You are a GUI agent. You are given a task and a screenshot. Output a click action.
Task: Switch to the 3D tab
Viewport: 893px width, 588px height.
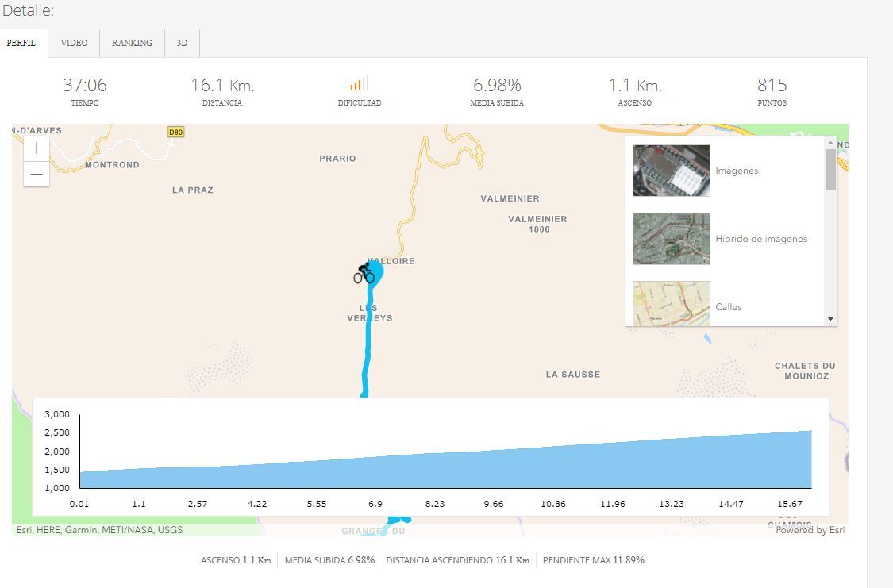click(183, 44)
